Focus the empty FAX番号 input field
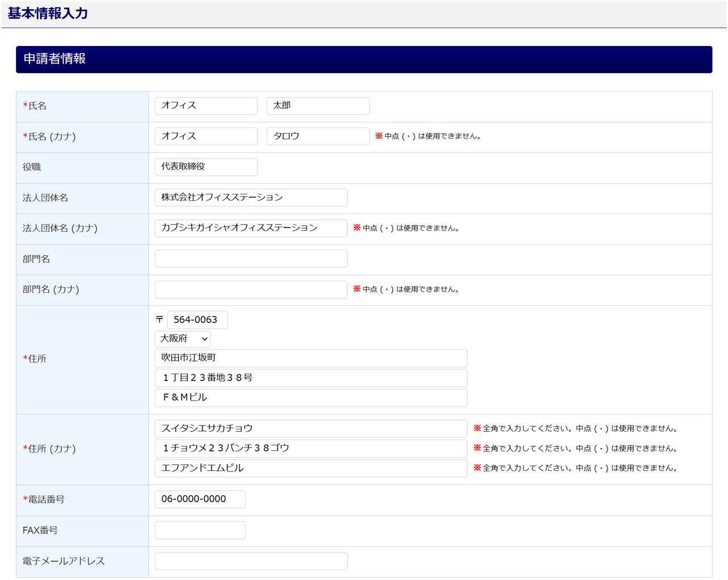 point(200,530)
